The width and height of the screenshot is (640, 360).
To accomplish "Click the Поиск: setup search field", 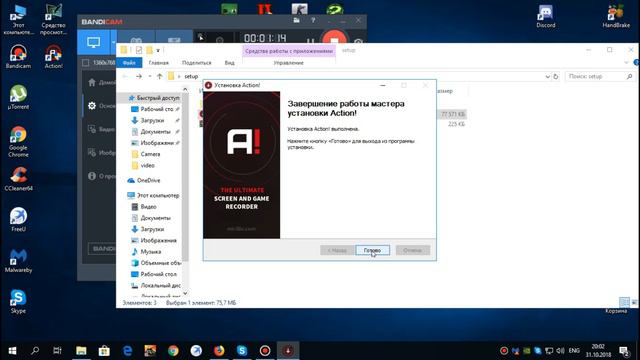I will [600, 76].
